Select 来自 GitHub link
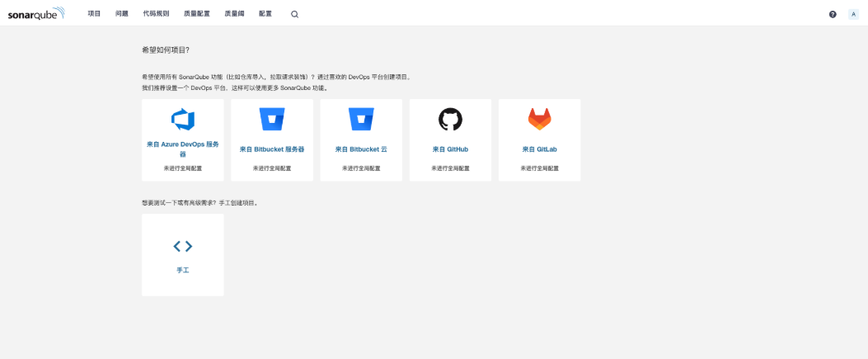Screen dimensions: 868x359 coord(450,149)
